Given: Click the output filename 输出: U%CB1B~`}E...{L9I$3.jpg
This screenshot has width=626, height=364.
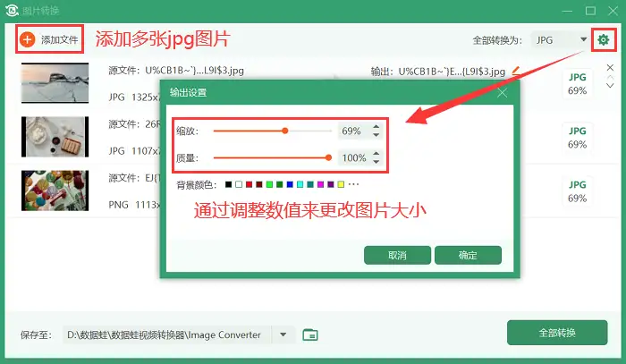Looking at the screenshot, I should 438,72.
